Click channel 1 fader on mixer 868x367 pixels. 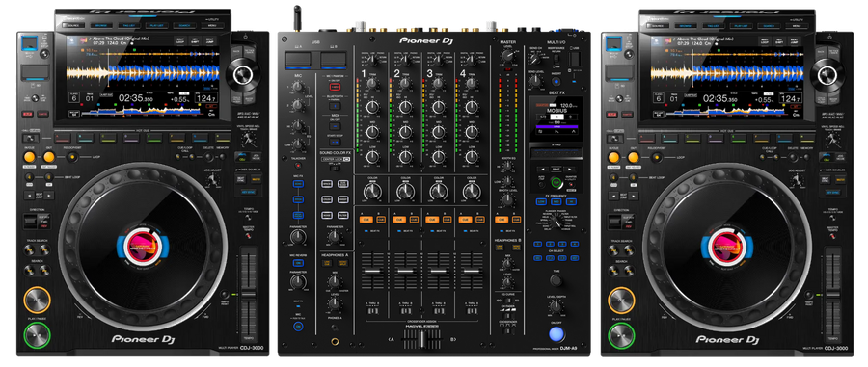pos(372,272)
